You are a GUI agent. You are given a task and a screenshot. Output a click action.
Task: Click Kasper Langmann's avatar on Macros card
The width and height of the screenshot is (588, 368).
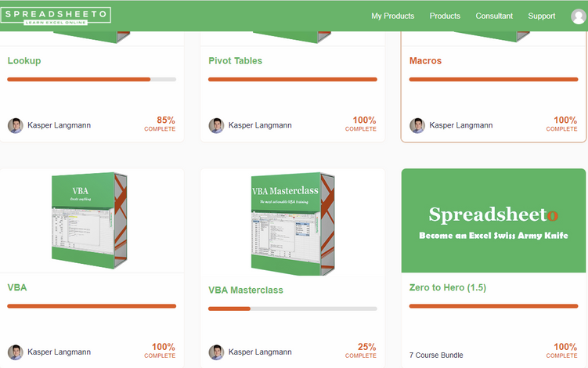417,125
